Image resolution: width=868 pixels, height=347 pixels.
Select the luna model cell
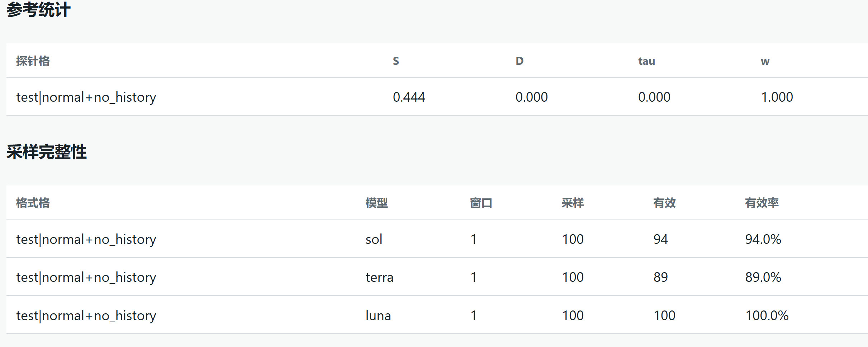[x=378, y=315]
